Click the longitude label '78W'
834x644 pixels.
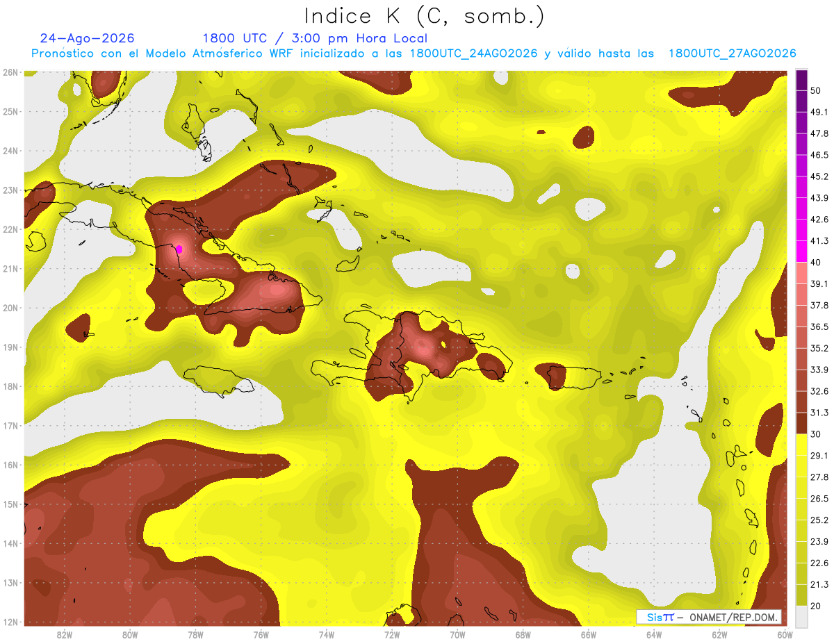click(x=195, y=634)
